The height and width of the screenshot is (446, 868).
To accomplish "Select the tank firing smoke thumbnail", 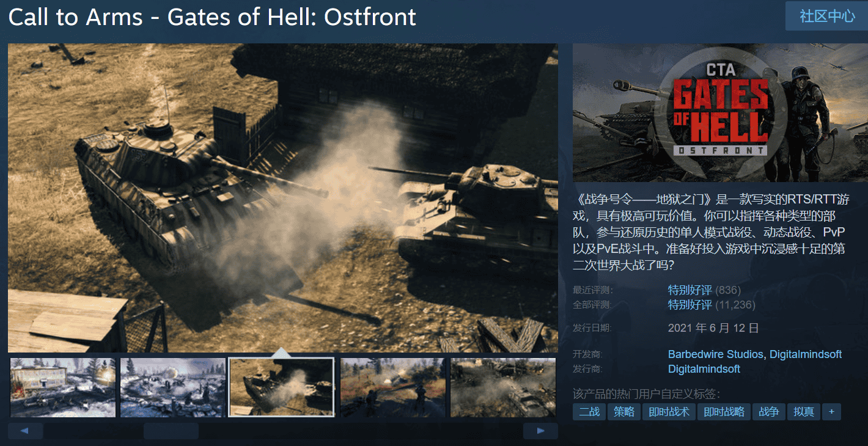I will click(282, 387).
